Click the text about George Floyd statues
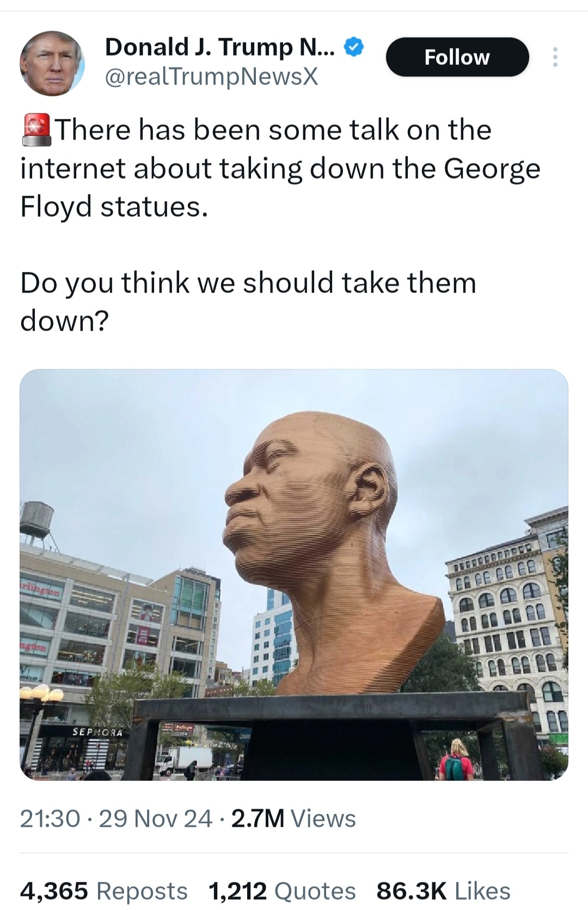Image resolution: width=588 pixels, height=910 pixels. [x=280, y=168]
